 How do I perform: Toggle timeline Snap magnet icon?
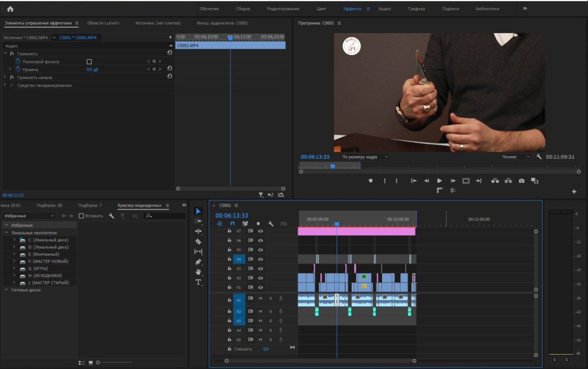[232, 224]
